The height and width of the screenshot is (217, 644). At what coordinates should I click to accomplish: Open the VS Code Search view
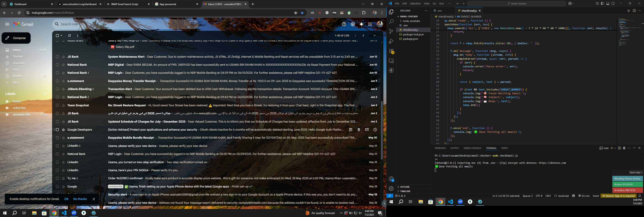[x=391, y=22]
